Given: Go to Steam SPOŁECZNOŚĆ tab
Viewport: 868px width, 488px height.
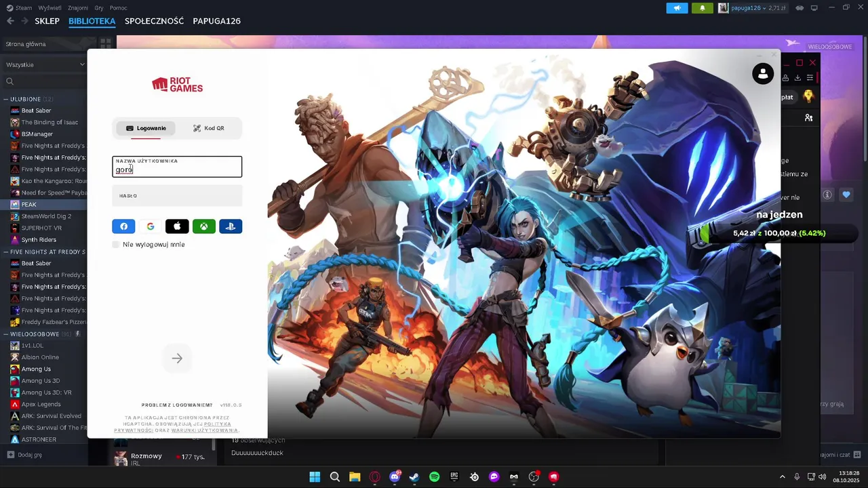Looking at the screenshot, I should click(154, 21).
